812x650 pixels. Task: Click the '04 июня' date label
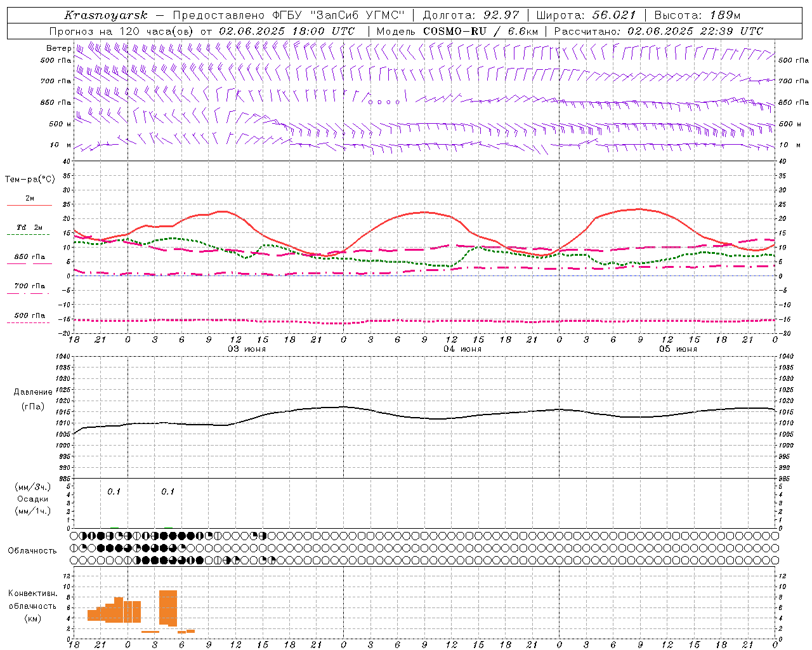point(462,349)
